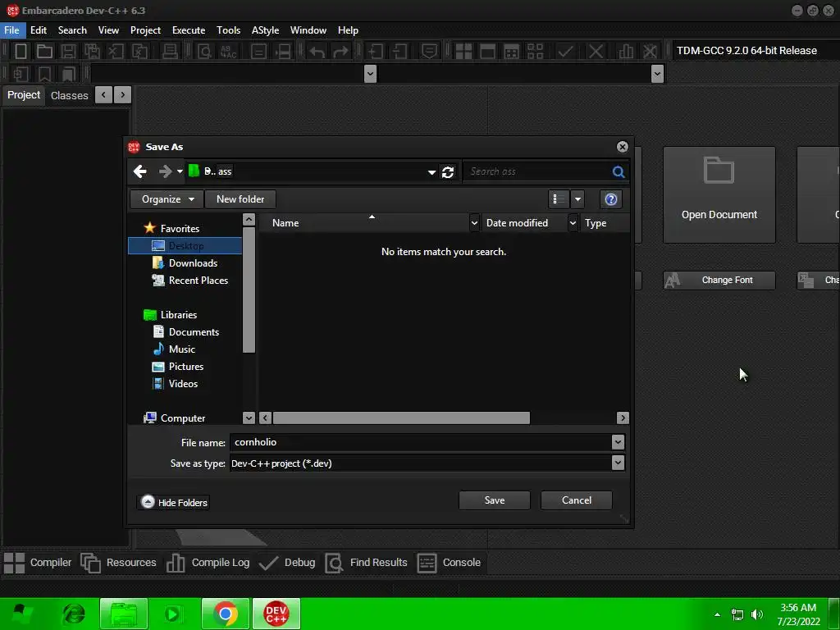This screenshot has height=630, width=840.
Task: Click the Save floppy-disk toolbar icon
Action: point(68,52)
